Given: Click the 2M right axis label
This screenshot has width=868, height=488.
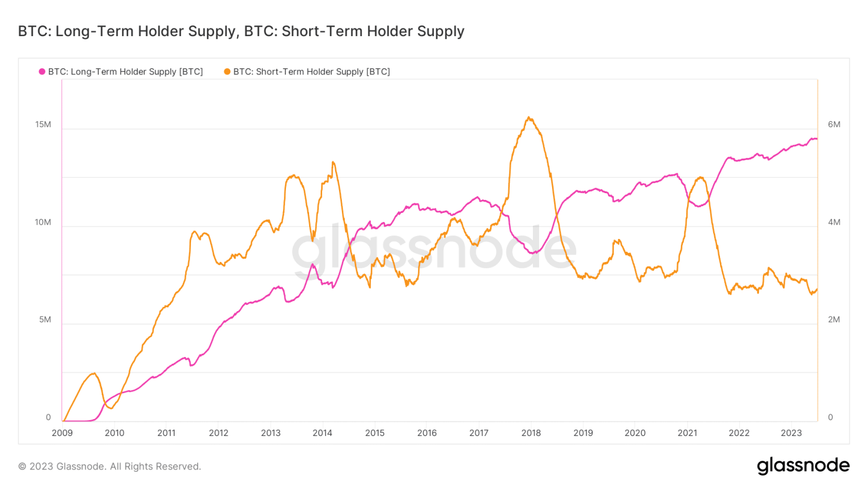Looking at the screenshot, I should 834,320.
